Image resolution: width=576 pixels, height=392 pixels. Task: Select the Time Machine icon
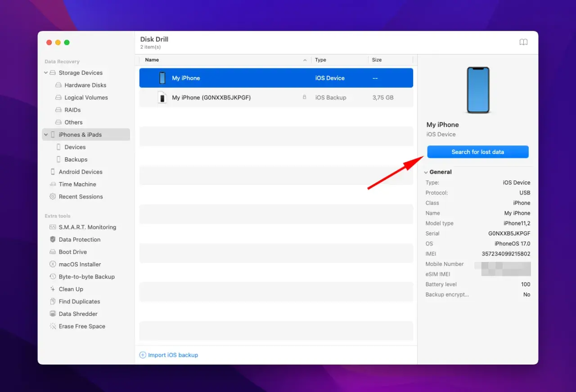53,184
